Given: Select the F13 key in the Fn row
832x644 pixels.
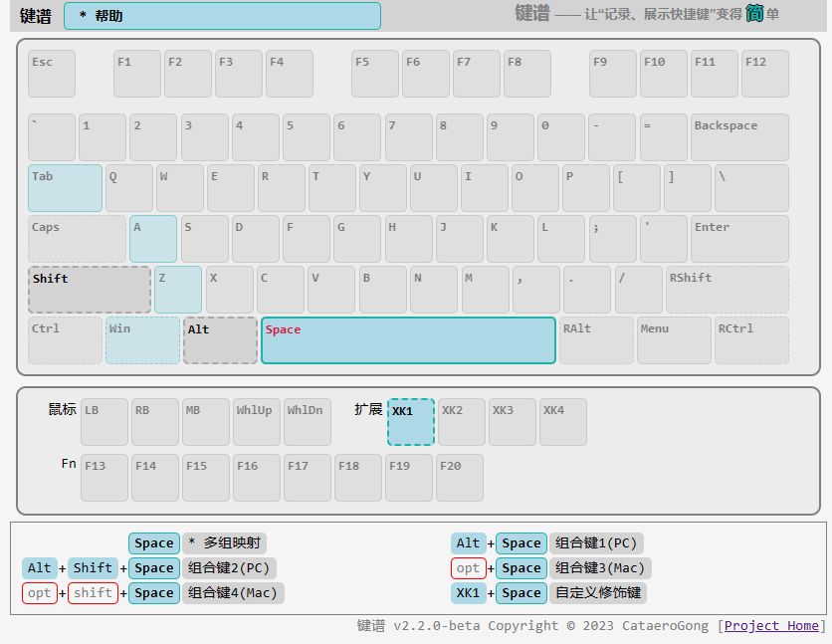Looking at the screenshot, I should (x=104, y=478).
